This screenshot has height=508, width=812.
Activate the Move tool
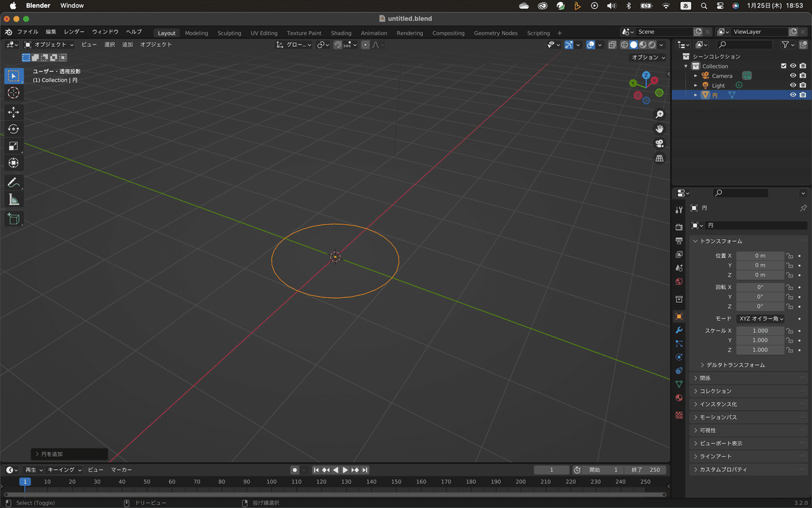(14, 112)
